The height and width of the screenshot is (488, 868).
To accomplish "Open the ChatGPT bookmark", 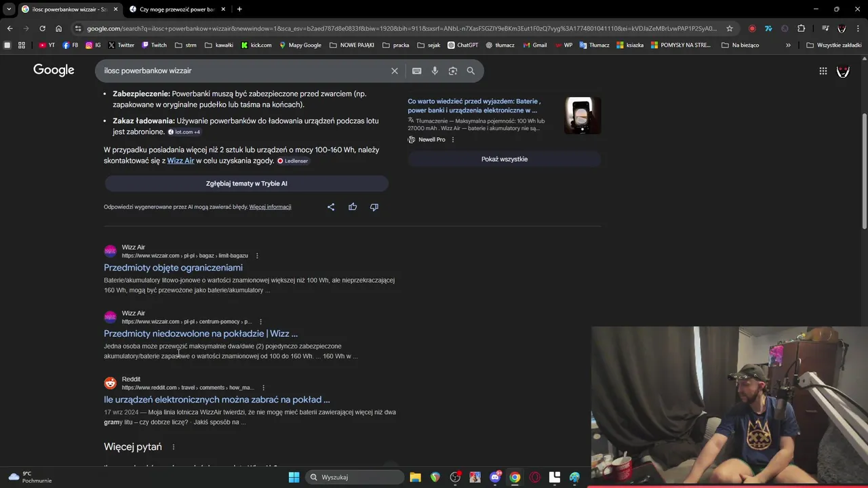I will 462,45.
